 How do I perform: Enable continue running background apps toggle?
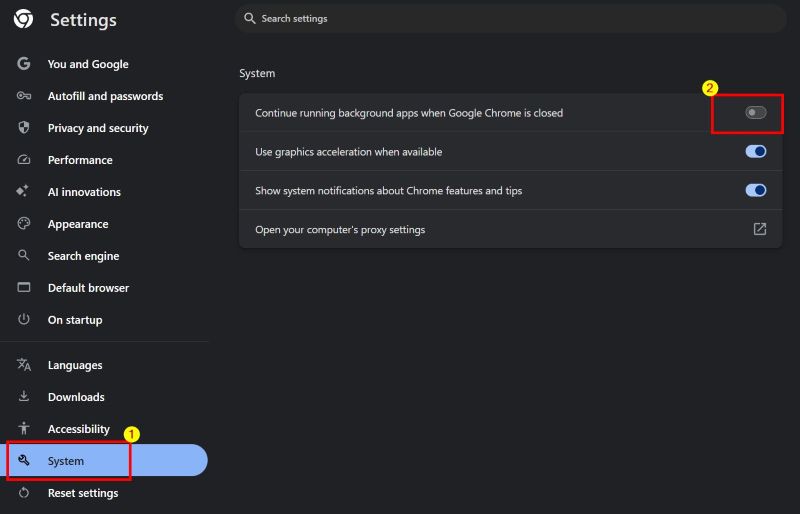click(756, 113)
